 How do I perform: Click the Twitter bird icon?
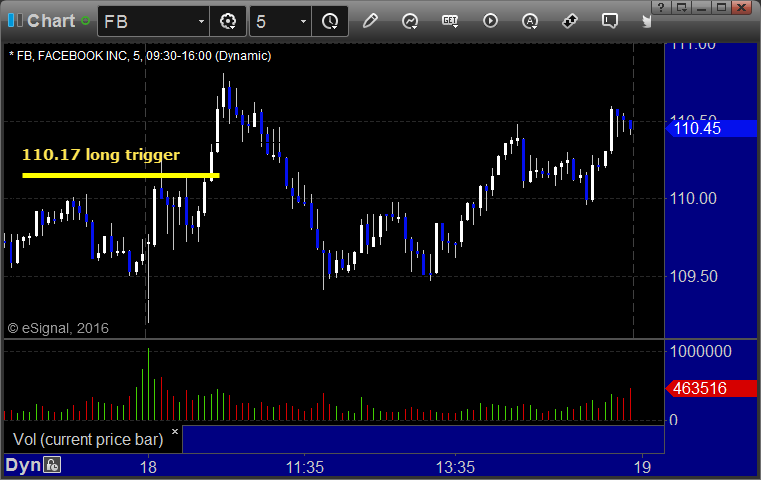coord(647,21)
